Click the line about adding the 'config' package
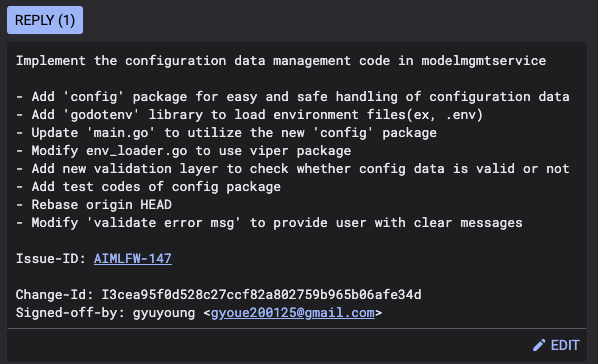 (x=293, y=97)
